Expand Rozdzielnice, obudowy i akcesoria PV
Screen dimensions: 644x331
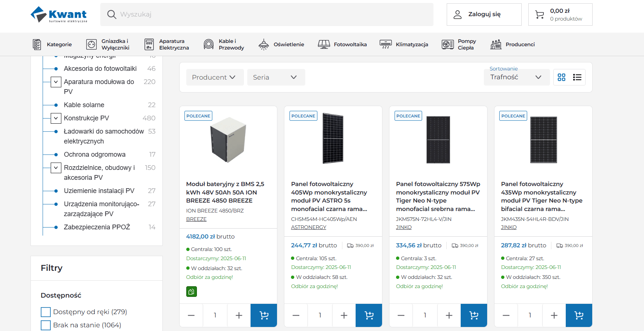point(56,168)
